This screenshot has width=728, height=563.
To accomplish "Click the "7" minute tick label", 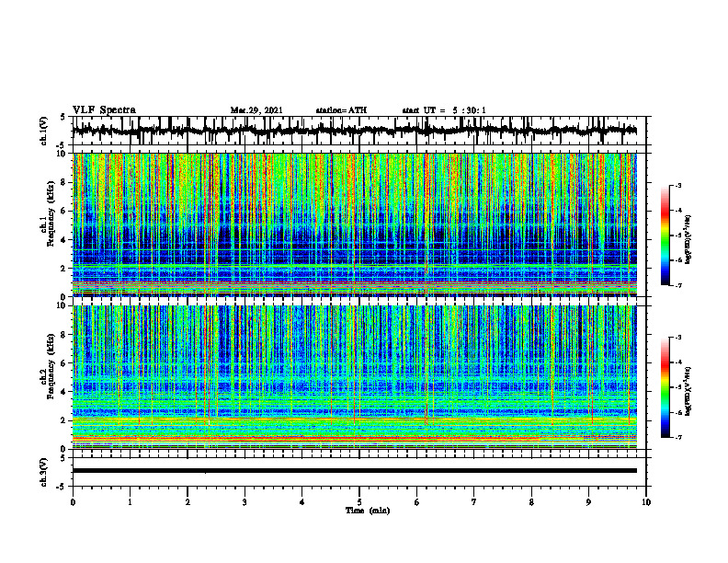I will pyautogui.click(x=474, y=502).
